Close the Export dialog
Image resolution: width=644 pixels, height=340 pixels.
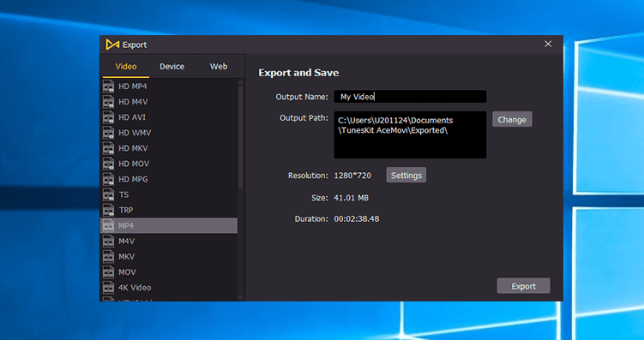(548, 45)
